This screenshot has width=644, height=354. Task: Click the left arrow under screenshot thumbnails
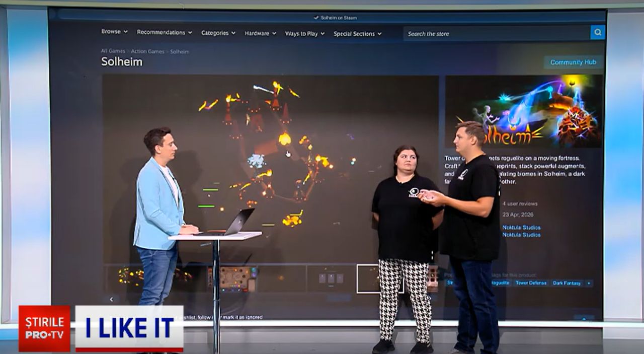[111, 299]
